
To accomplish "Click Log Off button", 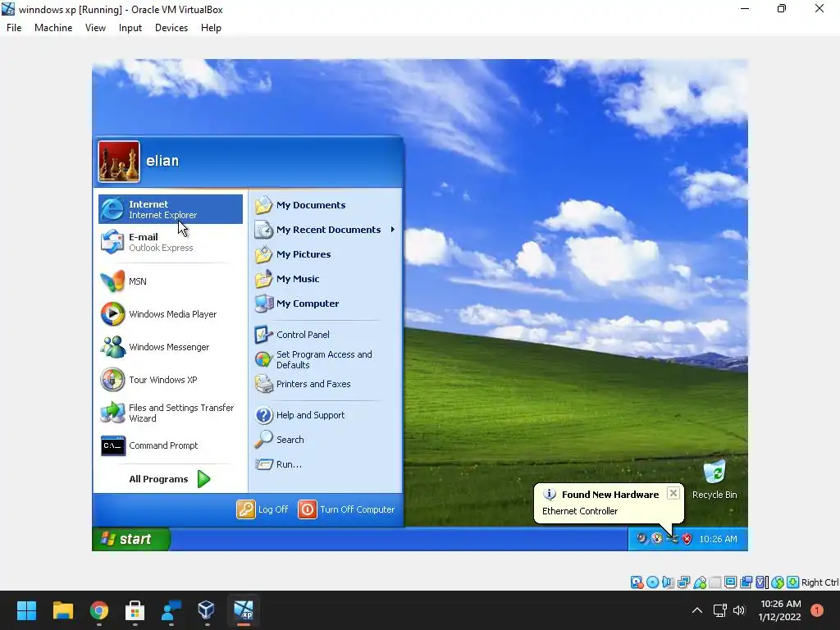I will coord(262,509).
